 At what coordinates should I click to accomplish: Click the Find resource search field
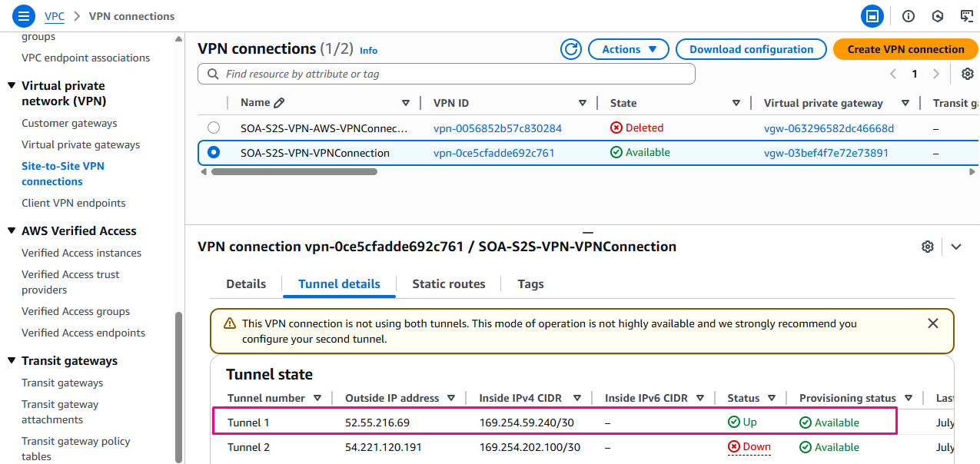click(x=453, y=74)
